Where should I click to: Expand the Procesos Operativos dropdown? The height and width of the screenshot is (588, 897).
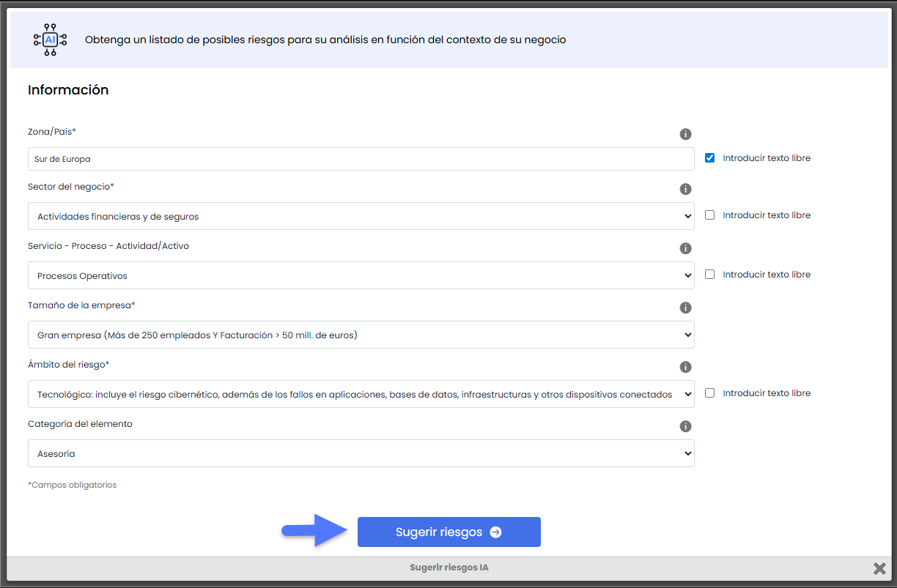tap(361, 276)
